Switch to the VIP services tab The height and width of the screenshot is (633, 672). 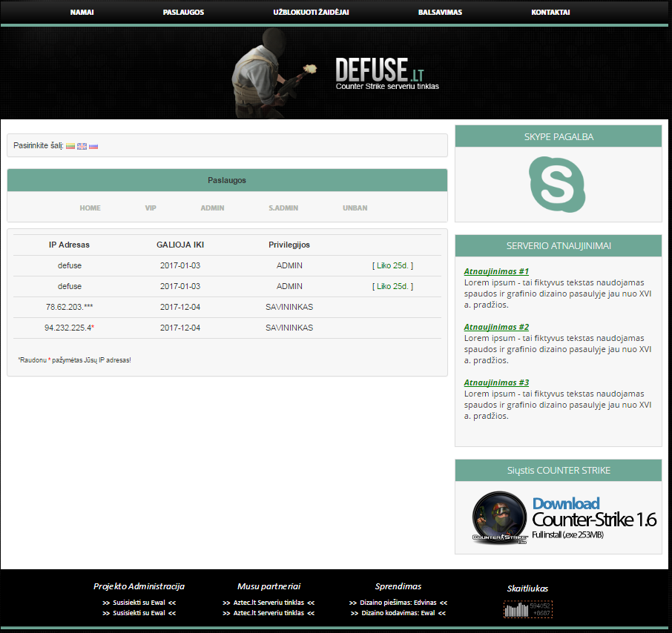[151, 208]
